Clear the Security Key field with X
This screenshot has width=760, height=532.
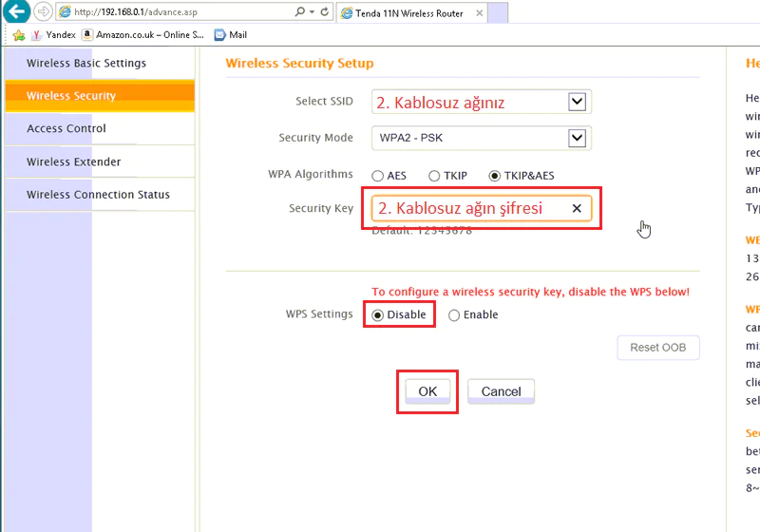click(577, 208)
